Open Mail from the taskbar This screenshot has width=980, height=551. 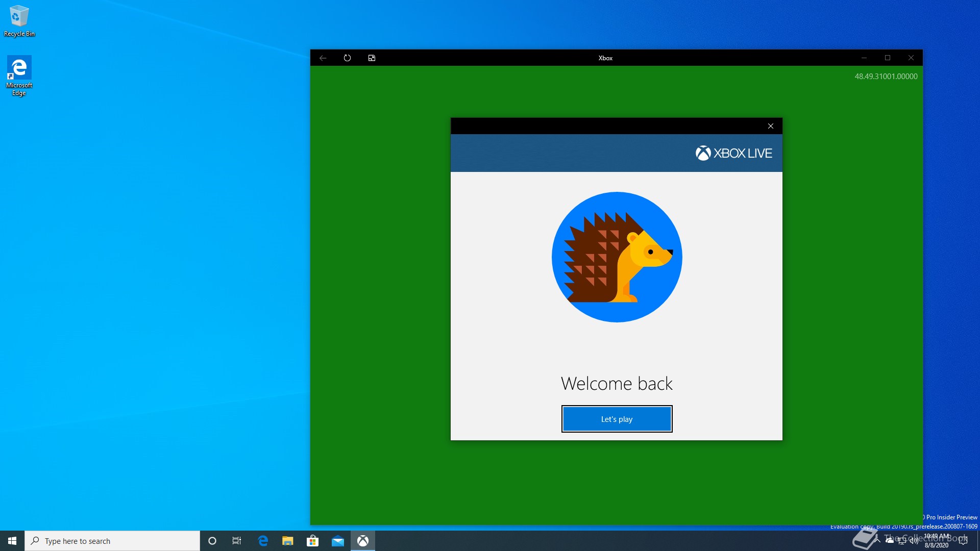[x=337, y=541]
